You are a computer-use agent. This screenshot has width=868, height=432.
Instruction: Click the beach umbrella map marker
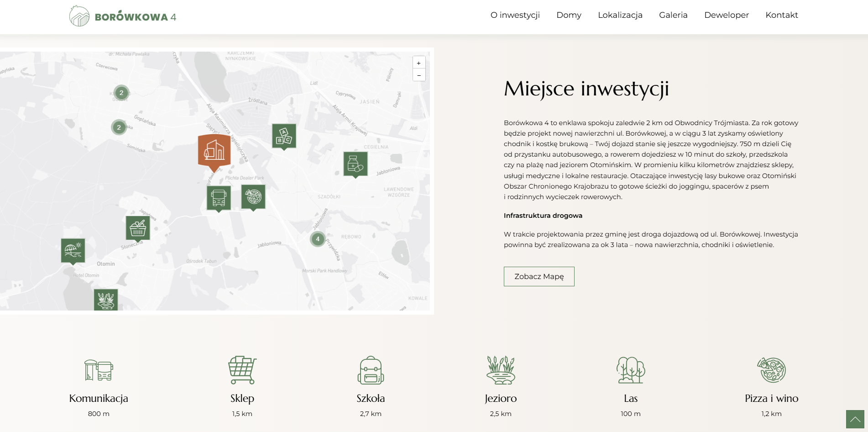tap(73, 251)
